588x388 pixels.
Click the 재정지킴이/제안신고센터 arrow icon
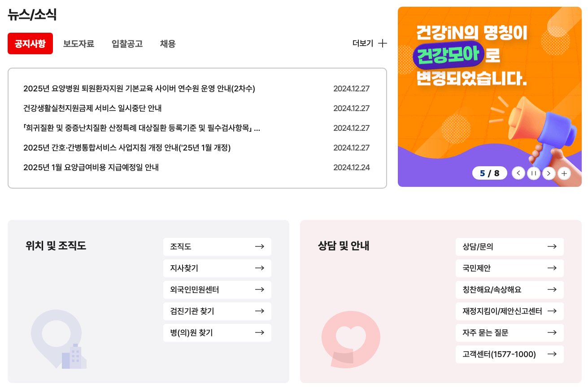click(x=552, y=311)
